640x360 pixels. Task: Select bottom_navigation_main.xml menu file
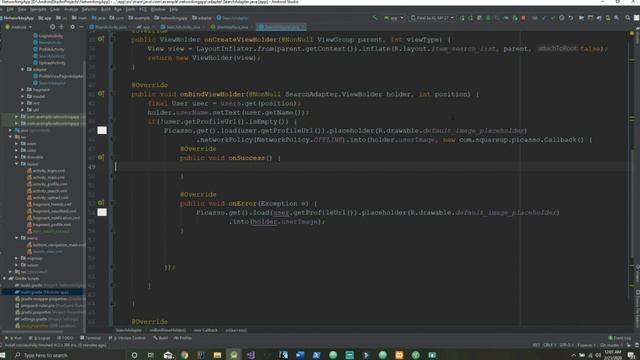[56, 244]
